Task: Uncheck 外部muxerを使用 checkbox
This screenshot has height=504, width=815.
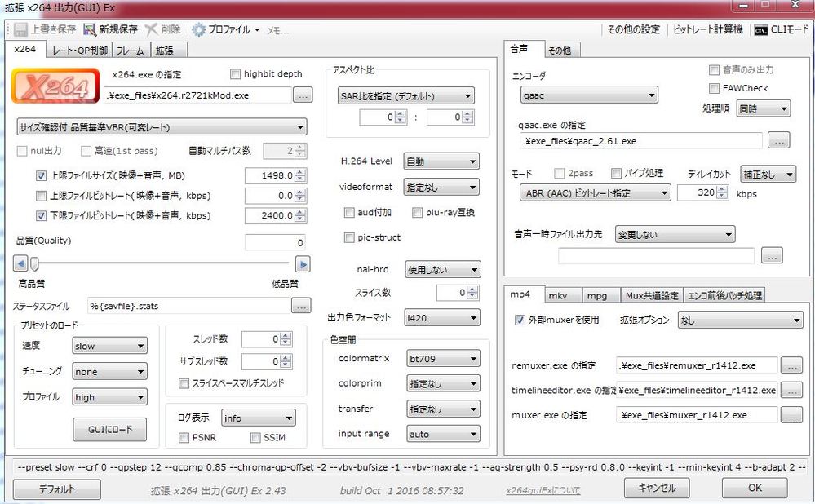Action: 520,321
